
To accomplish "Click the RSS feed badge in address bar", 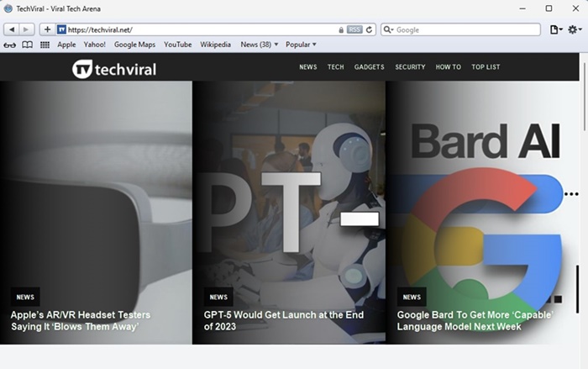I will pos(354,29).
